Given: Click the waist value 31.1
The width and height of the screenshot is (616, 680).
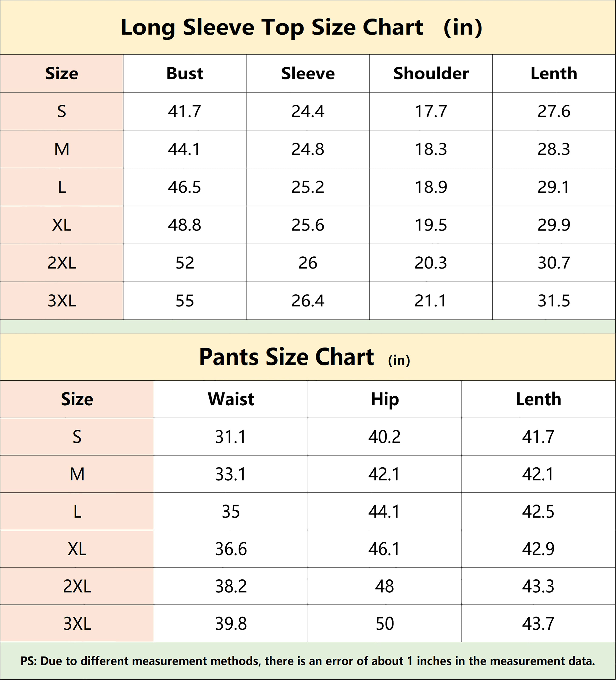Looking at the screenshot, I should pyautogui.click(x=231, y=437).
